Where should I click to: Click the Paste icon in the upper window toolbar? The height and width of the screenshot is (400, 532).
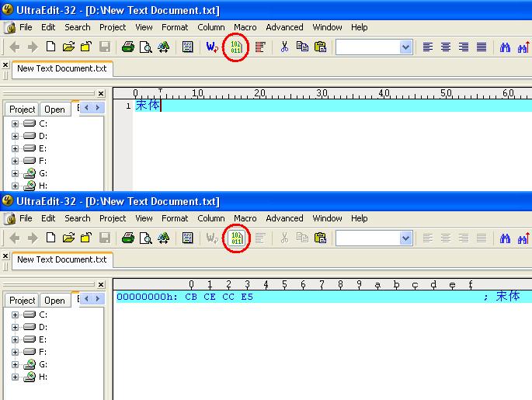tap(320, 47)
